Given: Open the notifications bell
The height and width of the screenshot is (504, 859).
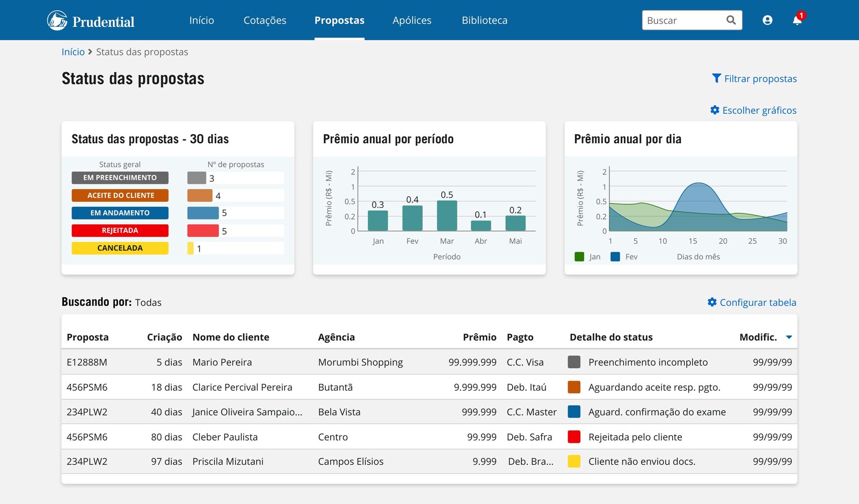Looking at the screenshot, I should (x=797, y=20).
